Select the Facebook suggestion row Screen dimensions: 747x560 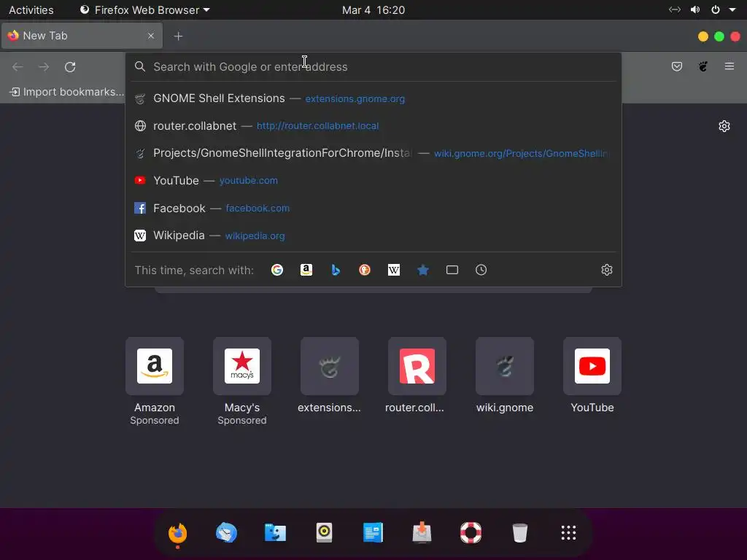(x=373, y=208)
